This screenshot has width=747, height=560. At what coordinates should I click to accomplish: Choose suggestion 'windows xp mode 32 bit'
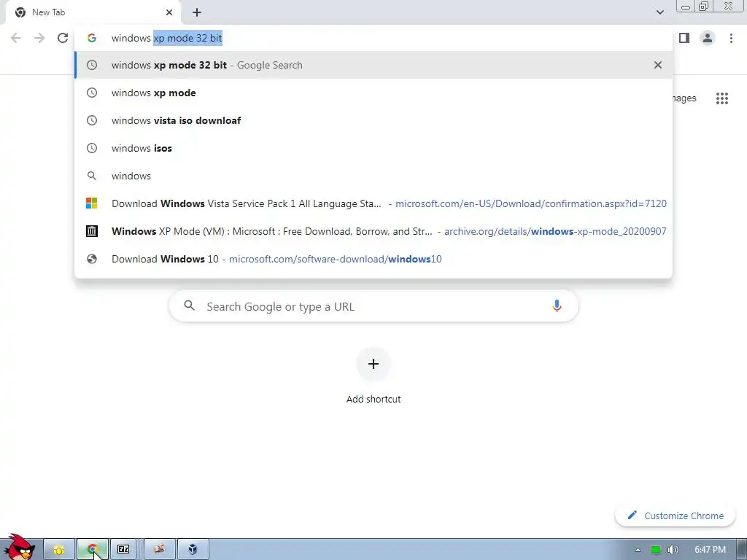(x=373, y=65)
